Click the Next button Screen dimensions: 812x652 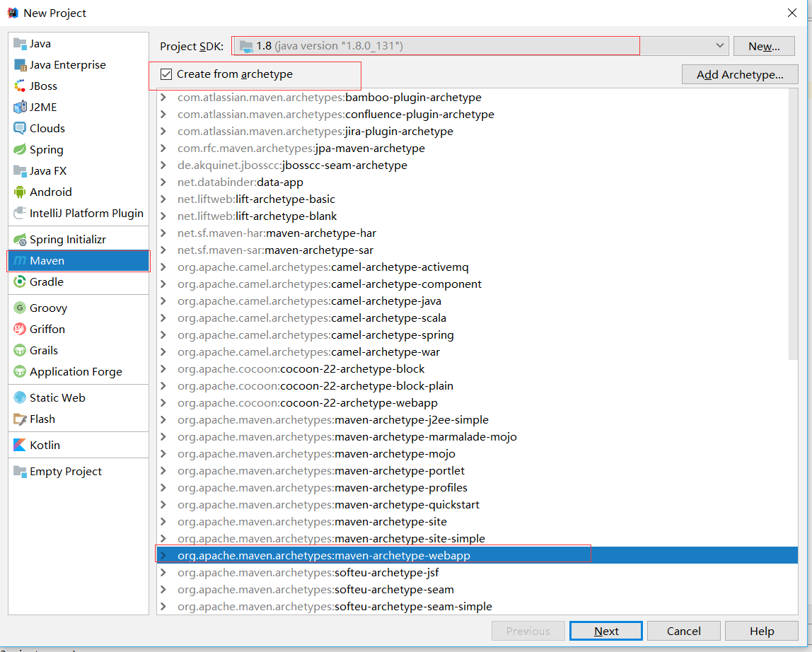pyautogui.click(x=606, y=631)
